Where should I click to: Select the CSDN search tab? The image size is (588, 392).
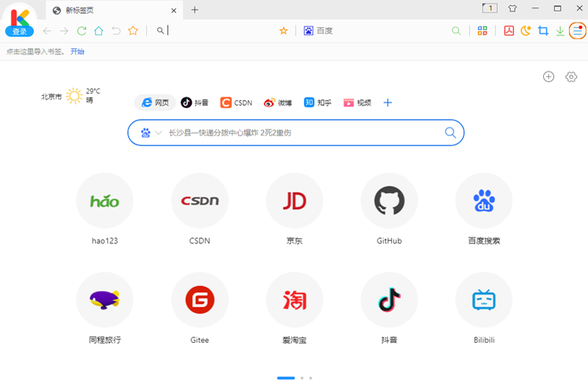[x=236, y=103]
